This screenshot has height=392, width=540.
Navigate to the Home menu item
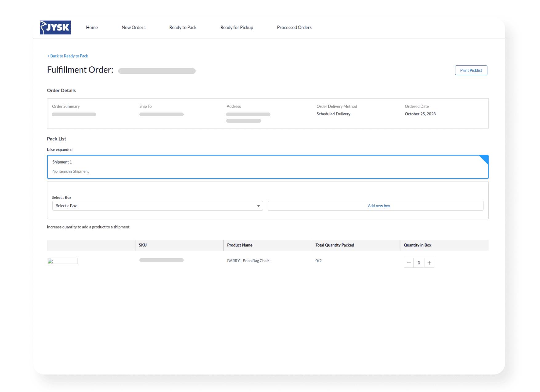pos(91,27)
